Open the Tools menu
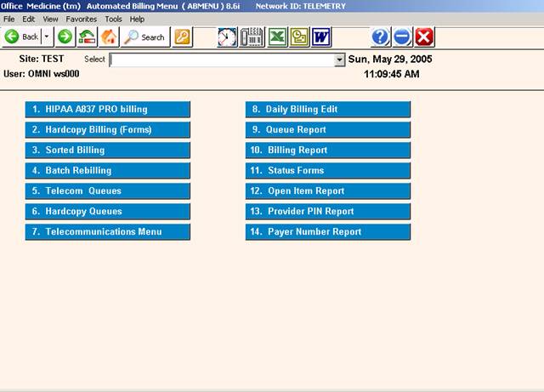The height and width of the screenshot is (392, 544). [113, 19]
